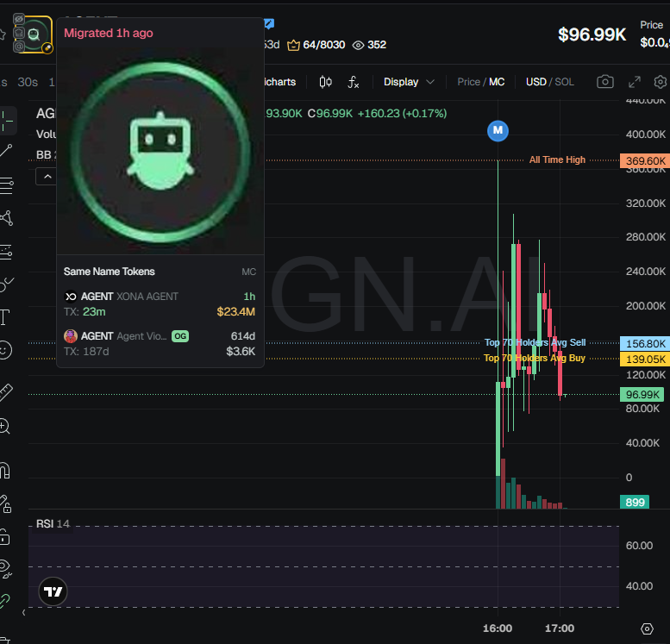Select the trend line drawing tool
Image resolution: width=670 pixels, height=644 pixels.
[6, 150]
